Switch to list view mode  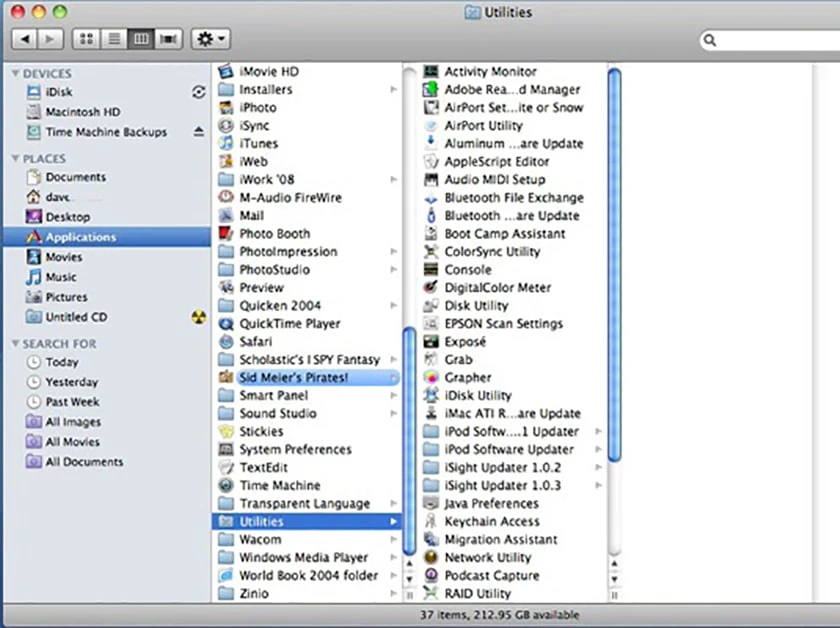114,39
